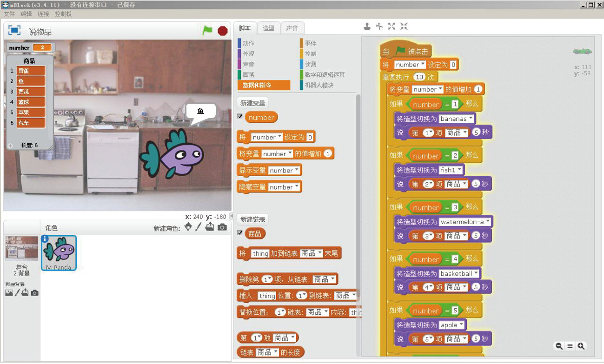Screen dimensions: 604x364
Task: Take a new backdrop with the camera
Action: [x=34, y=293]
